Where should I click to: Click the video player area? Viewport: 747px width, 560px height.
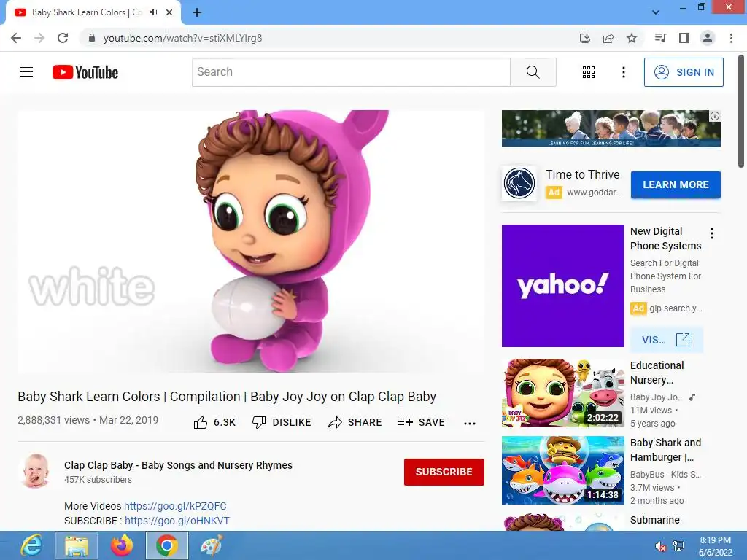click(x=251, y=241)
